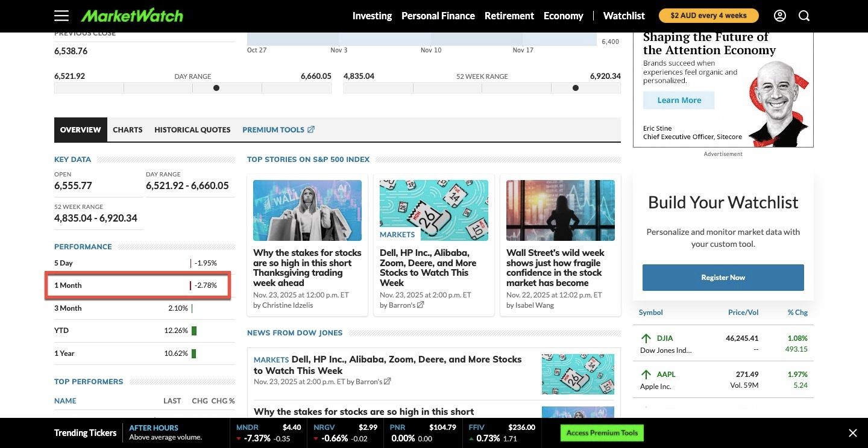Image resolution: width=868 pixels, height=448 pixels.
Task: Click the Price/Vol column header
Action: tap(743, 313)
